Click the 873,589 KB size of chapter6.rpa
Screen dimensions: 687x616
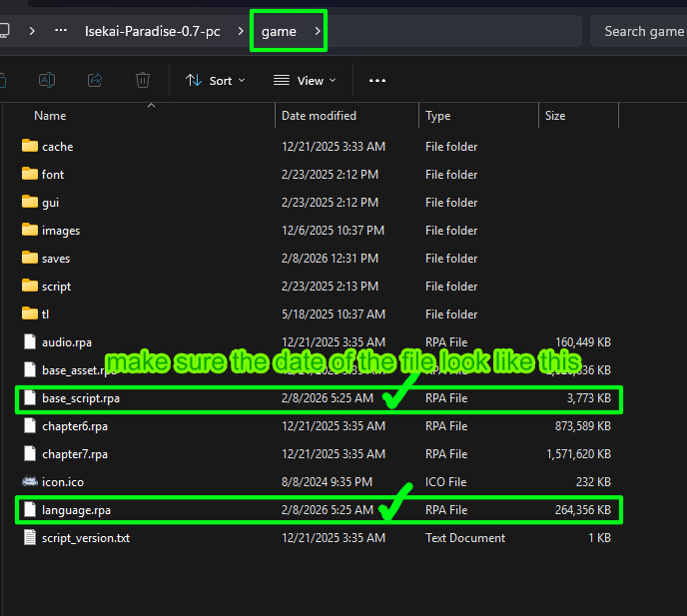tap(583, 426)
